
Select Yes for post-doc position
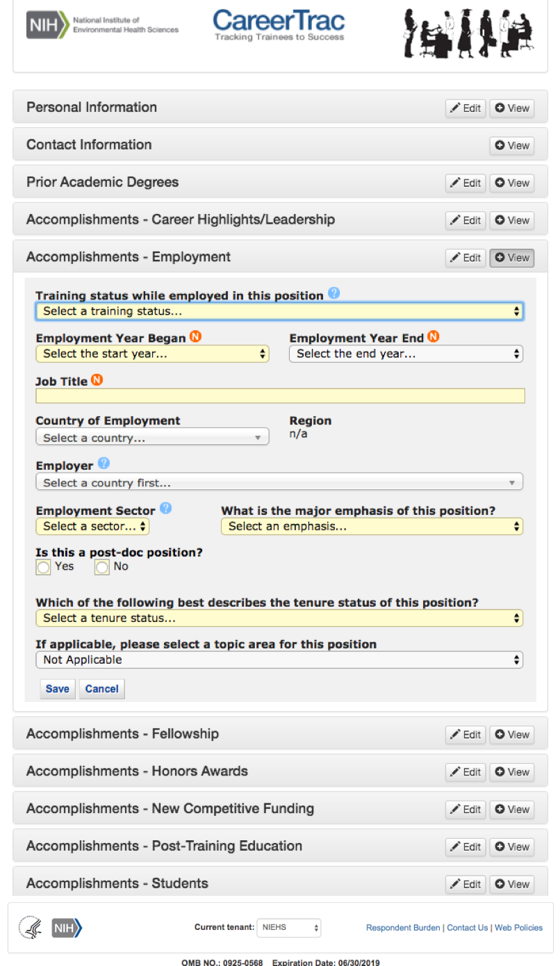click(44, 568)
